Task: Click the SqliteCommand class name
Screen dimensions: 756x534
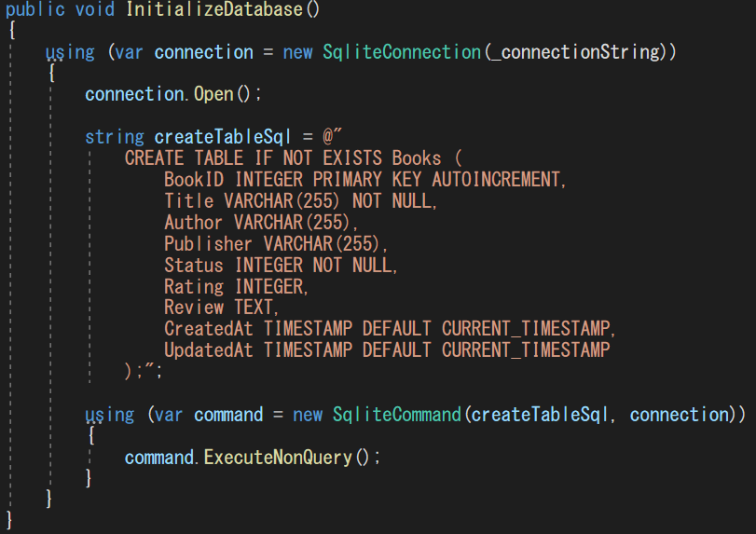Action: point(396,415)
